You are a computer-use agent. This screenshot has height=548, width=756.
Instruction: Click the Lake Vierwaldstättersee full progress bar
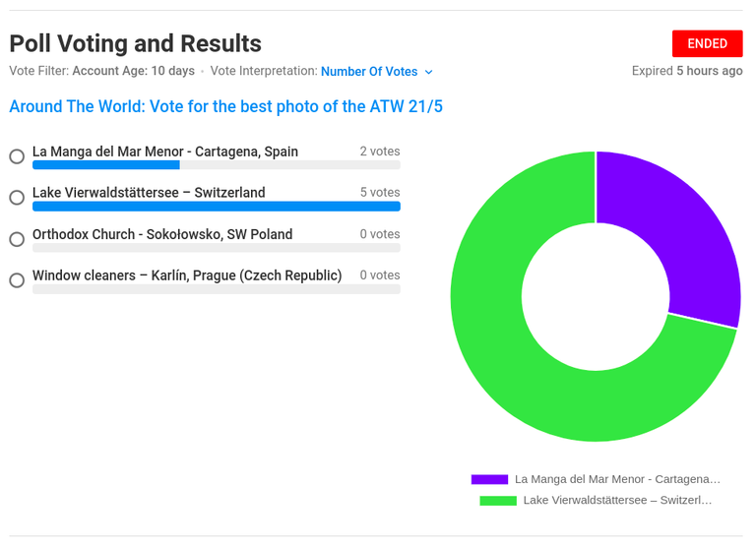(217, 207)
